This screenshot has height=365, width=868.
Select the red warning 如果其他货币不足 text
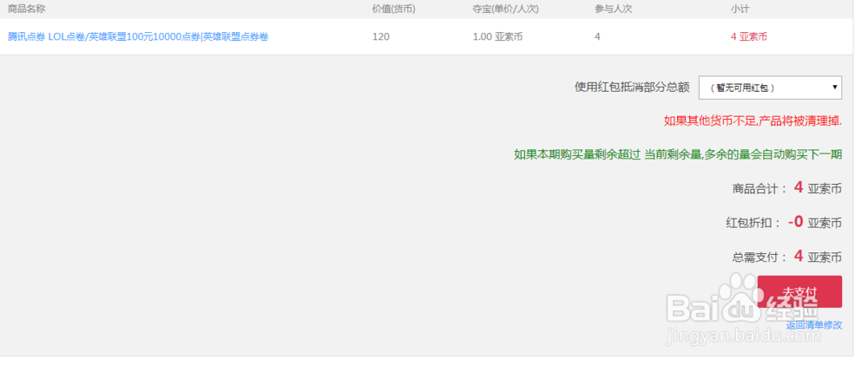[753, 121]
